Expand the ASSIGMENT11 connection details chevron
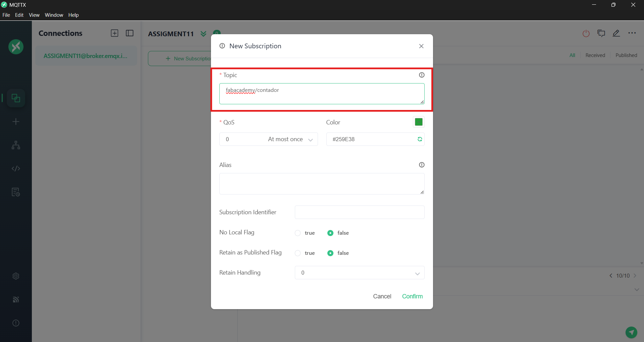The image size is (644, 342). (x=203, y=34)
